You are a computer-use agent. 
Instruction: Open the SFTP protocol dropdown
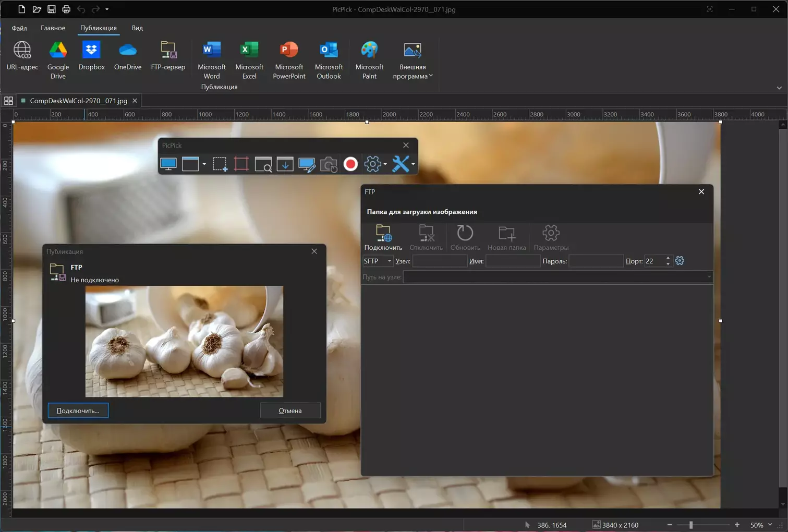(x=378, y=261)
